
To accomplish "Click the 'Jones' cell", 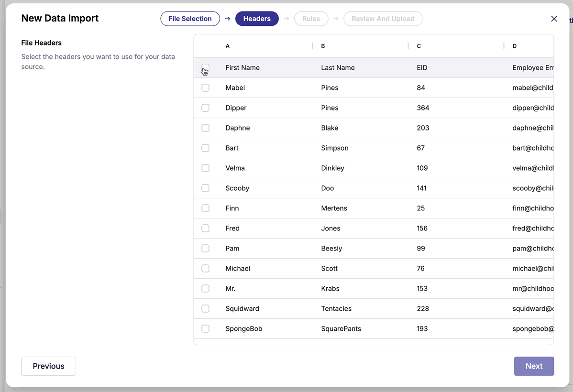I will click(331, 229).
